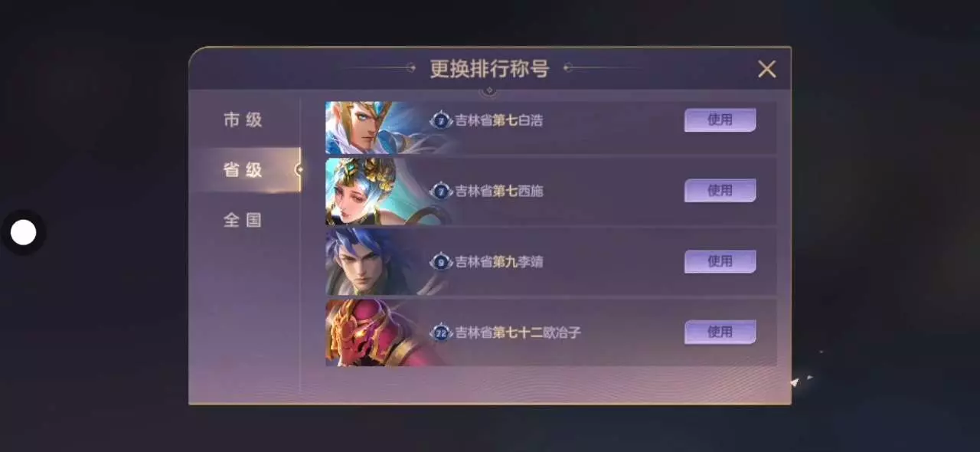The height and width of the screenshot is (452, 980).
Task: Click the rank 72 badge beside 欧冶子
Action: pyautogui.click(x=440, y=332)
